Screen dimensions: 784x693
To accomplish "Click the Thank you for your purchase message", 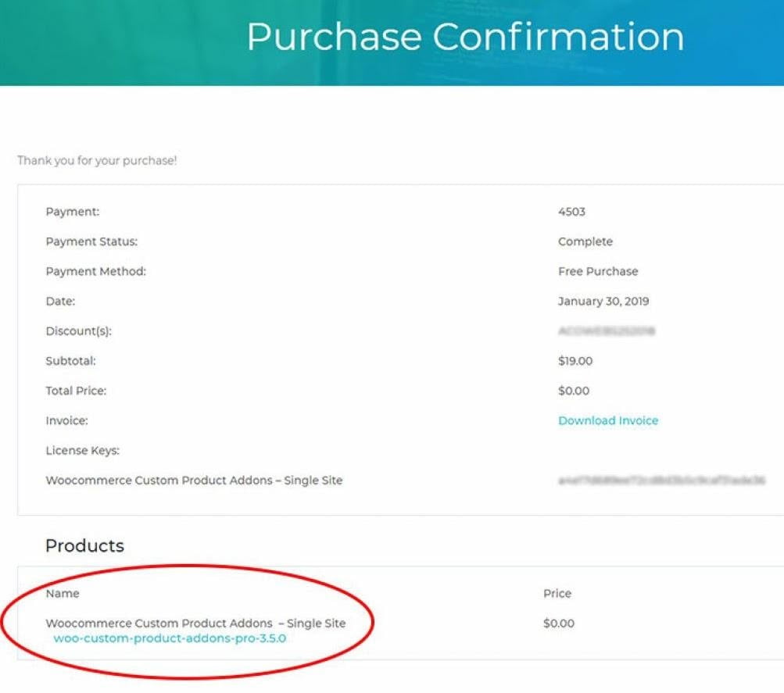I will (97, 160).
